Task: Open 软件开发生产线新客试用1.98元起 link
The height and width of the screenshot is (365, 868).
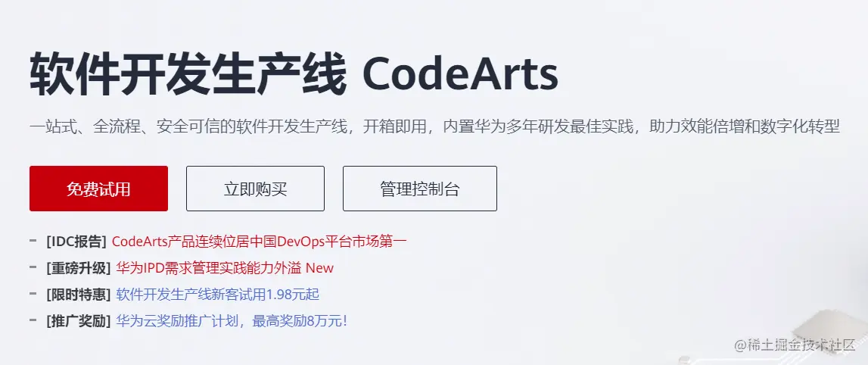Action: tap(217, 294)
